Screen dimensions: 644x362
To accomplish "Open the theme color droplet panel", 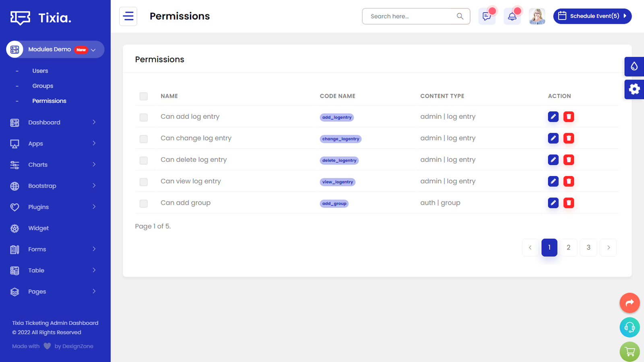I will (634, 66).
